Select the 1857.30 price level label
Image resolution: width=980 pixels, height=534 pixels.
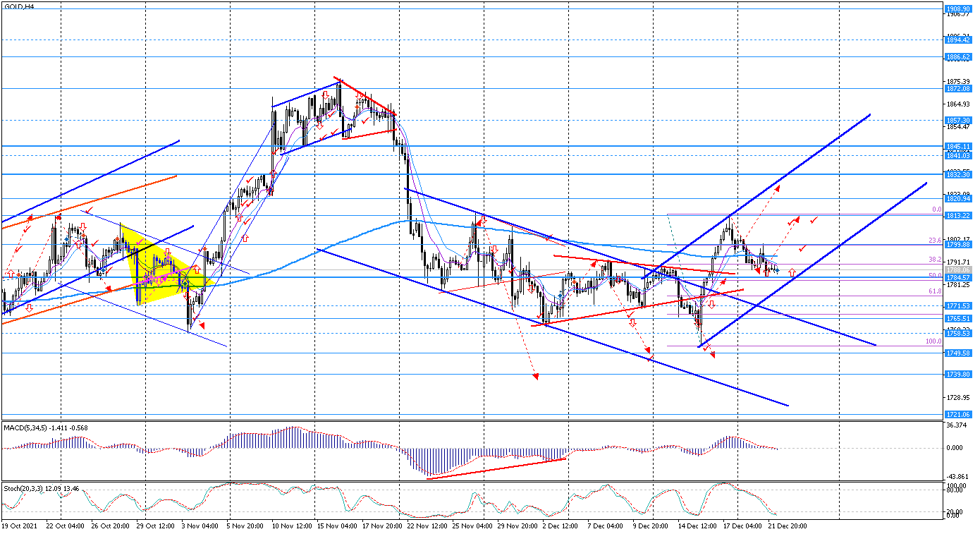click(958, 121)
